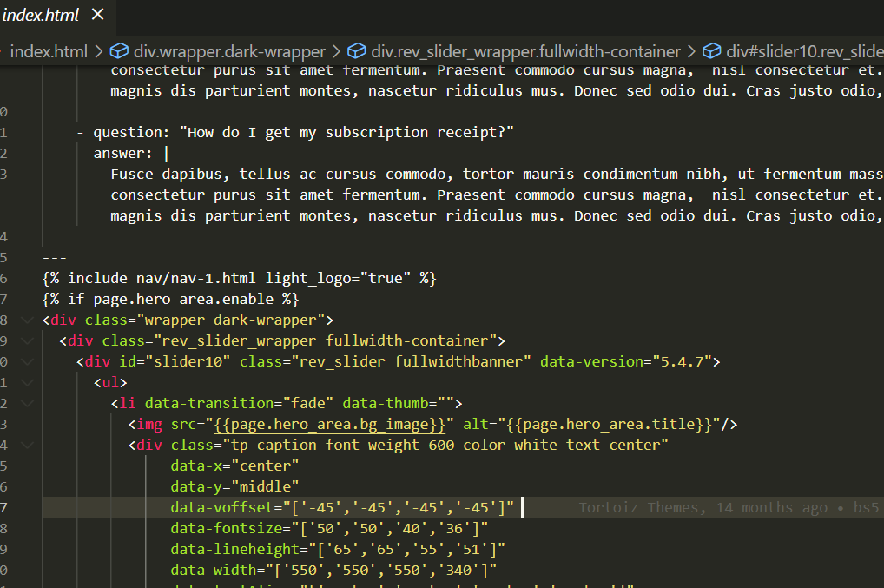Click the index.html breadcrumb item
Viewport: 884px width, 588px height.
click(49, 51)
